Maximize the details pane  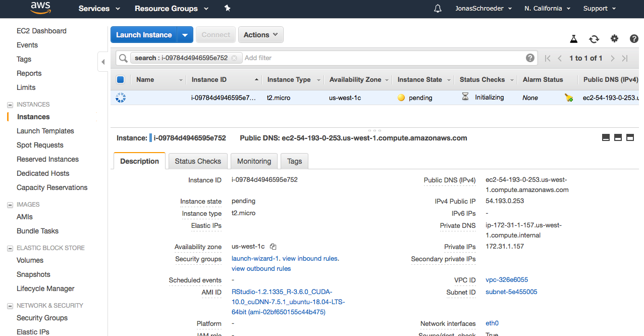[630, 137]
